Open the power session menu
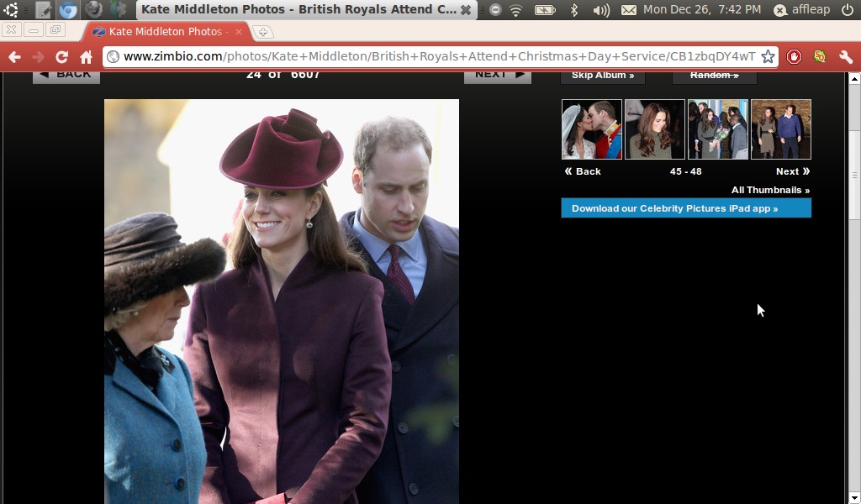861x504 pixels. click(x=848, y=9)
